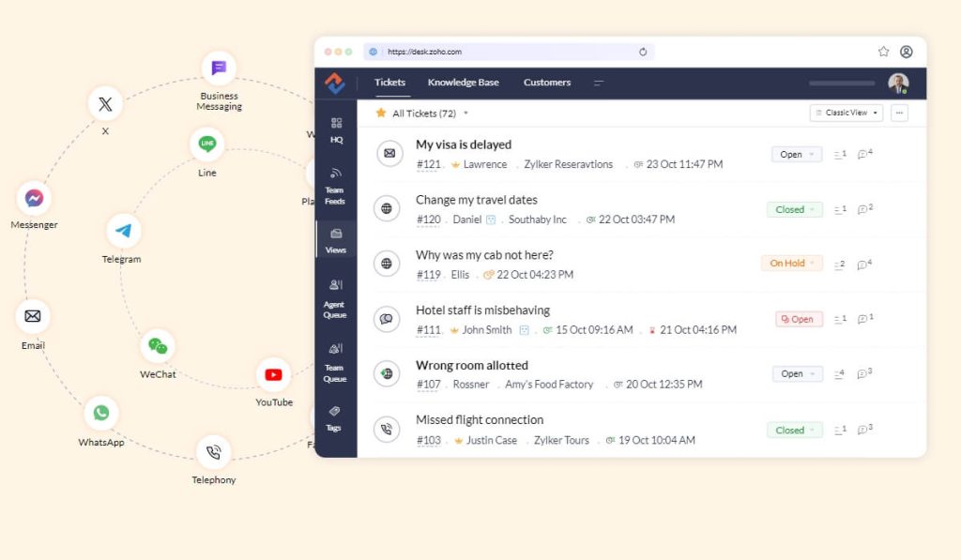Click the Zylker Tours account link

coord(560,440)
